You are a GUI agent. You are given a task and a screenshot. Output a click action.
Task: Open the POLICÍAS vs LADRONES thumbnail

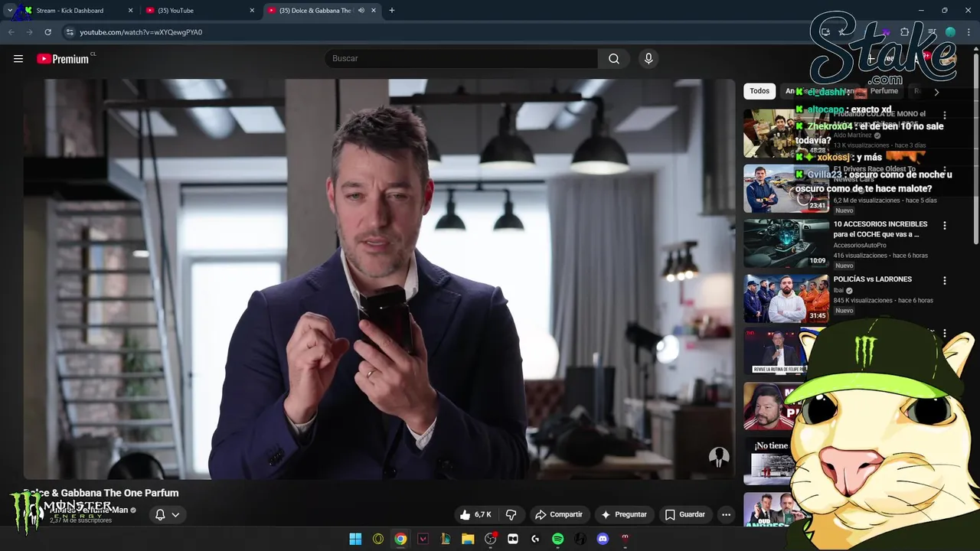(786, 298)
